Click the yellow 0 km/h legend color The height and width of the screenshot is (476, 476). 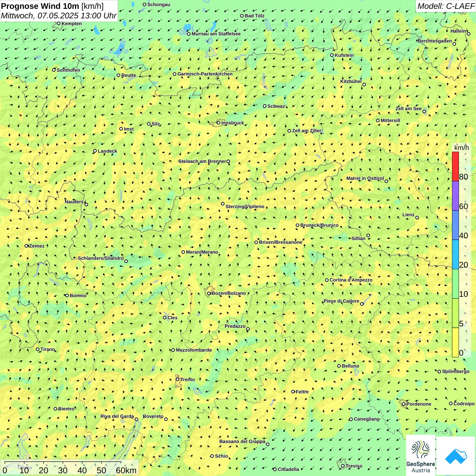point(455,342)
